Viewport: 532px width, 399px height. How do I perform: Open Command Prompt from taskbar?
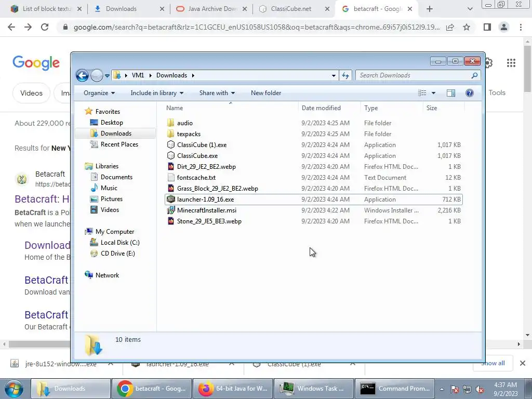395,389
